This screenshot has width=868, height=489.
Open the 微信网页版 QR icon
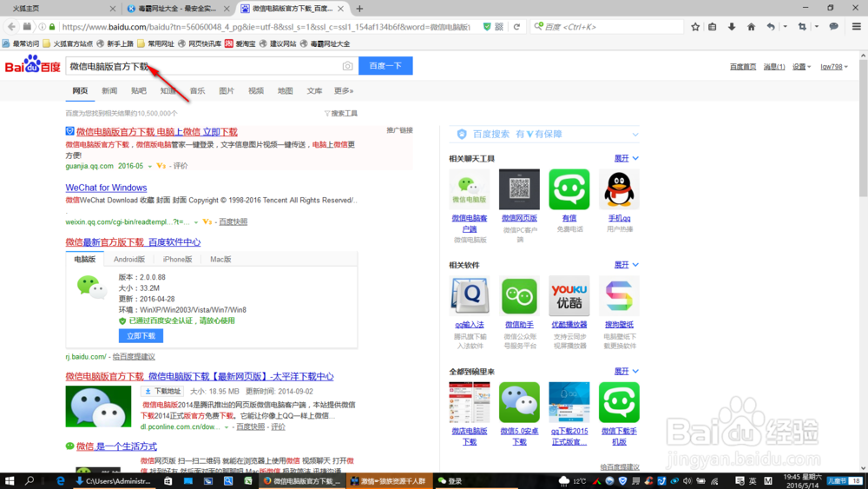[519, 189]
